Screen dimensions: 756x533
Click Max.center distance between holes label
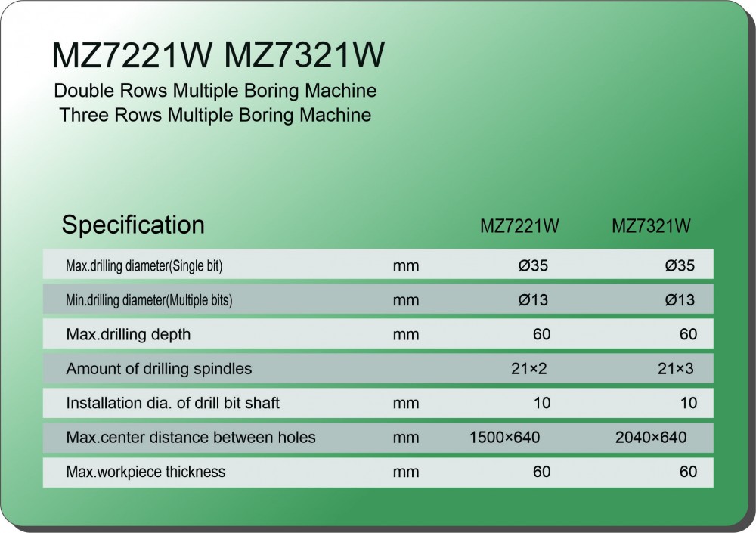[x=191, y=437]
